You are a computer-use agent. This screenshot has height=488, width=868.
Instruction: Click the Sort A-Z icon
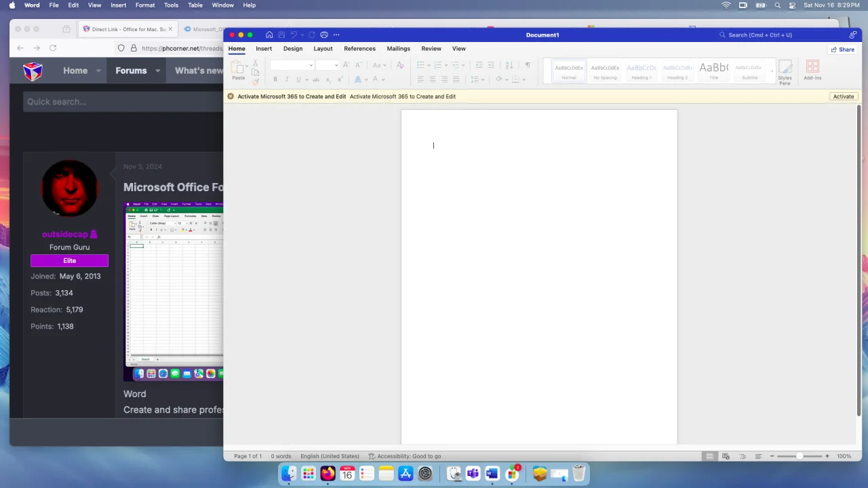[x=509, y=65]
